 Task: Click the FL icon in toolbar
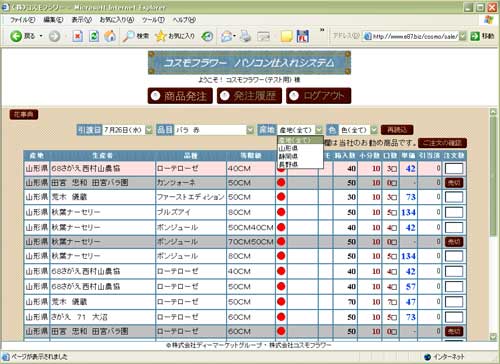[x=303, y=36]
